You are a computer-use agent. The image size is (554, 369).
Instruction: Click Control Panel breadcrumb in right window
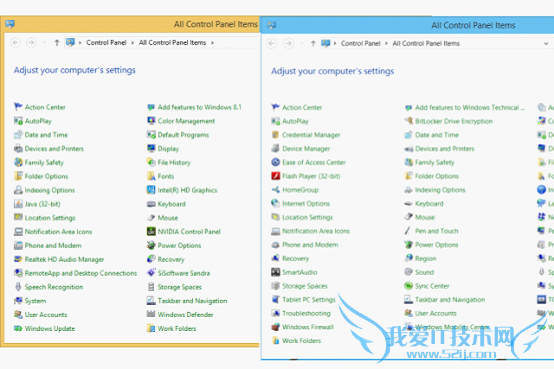pos(360,43)
